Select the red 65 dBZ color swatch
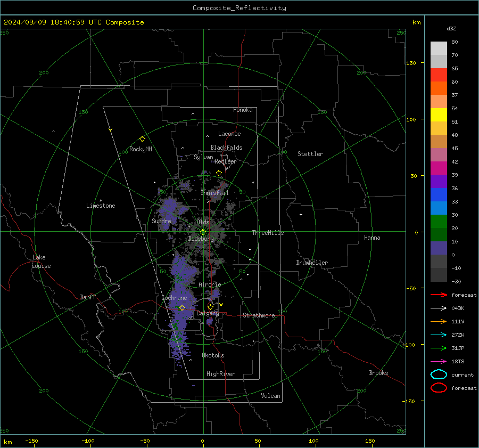Viewport: 479px width, 448px height. point(439,75)
